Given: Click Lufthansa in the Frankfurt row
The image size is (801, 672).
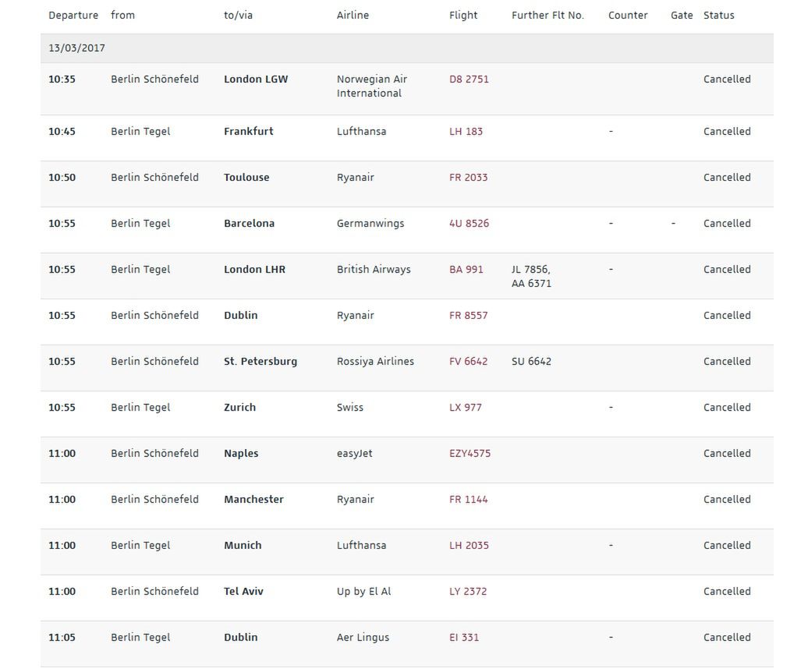Looking at the screenshot, I should tap(361, 131).
